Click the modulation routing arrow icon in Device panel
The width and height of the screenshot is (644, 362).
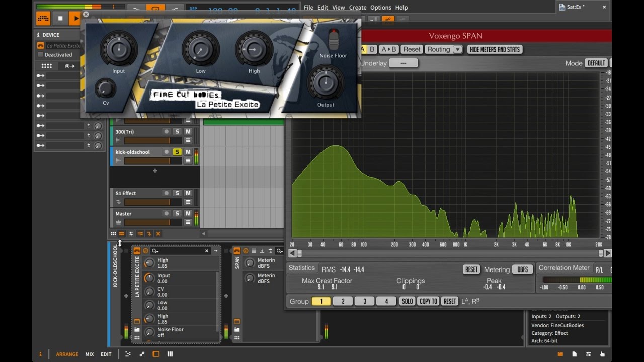(x=70, y=66)
